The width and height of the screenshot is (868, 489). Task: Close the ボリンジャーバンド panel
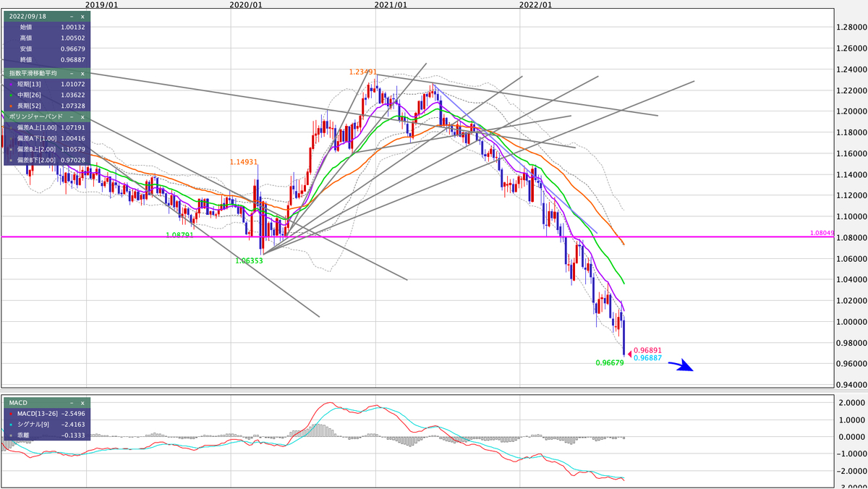tap(82, 116)
